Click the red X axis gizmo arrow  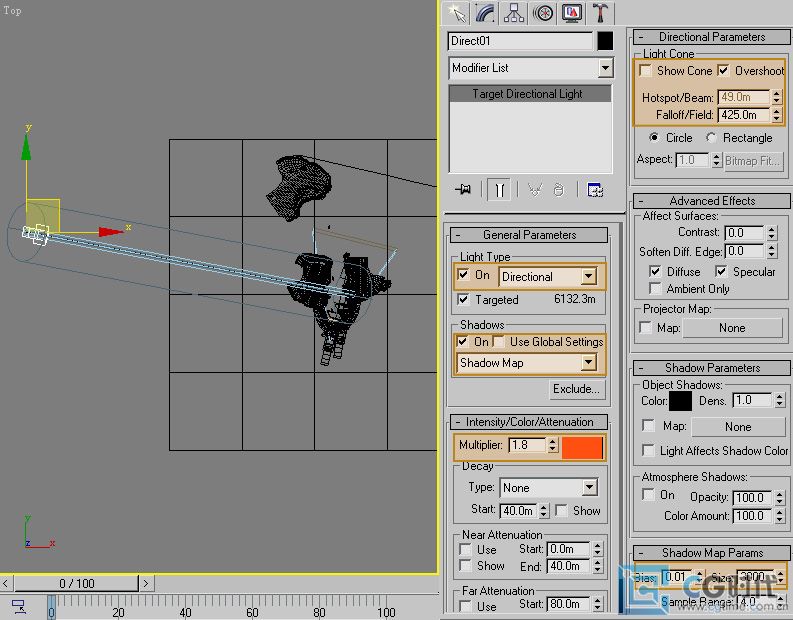pyautogui.click(x=111, y=232)
